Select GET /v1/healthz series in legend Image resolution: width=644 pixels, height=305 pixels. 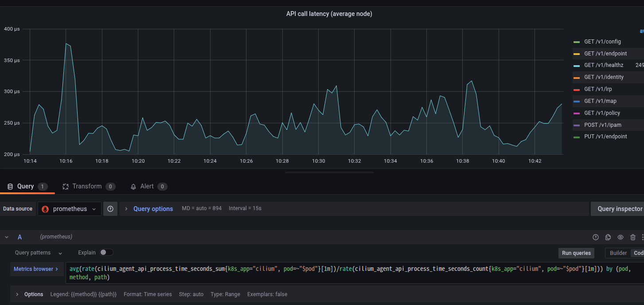tap(604, 65)
